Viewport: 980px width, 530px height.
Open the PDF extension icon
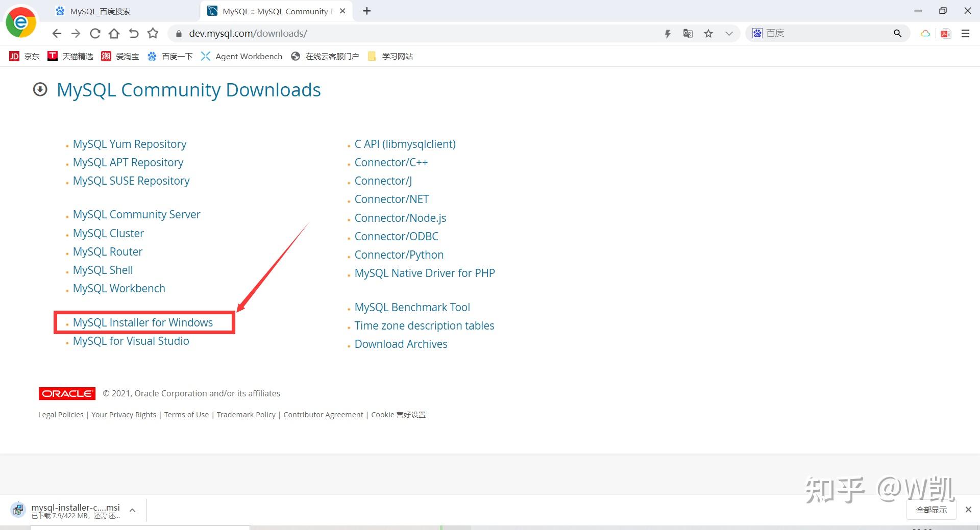945,34
